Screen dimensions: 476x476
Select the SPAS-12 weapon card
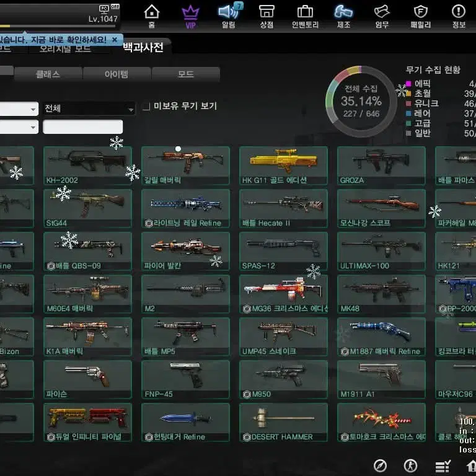point(283,251)
